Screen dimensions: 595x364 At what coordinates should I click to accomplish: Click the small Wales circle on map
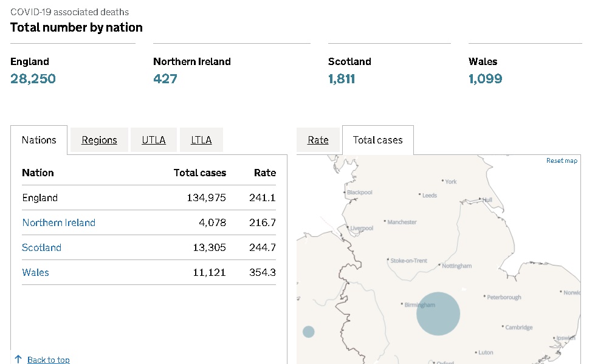coord(309,332)
